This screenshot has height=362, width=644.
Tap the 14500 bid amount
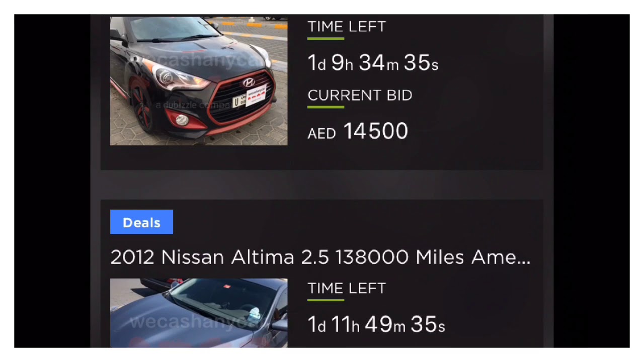(375, 131)
